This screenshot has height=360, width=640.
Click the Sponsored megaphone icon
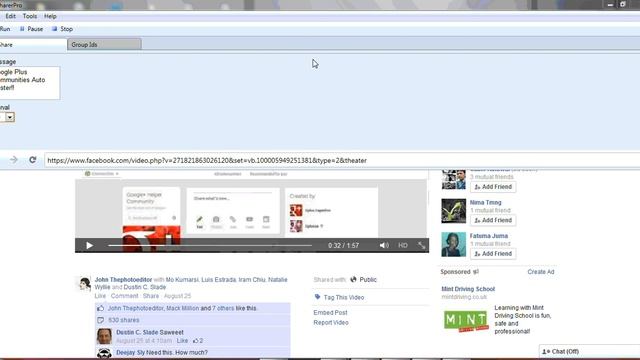pos(476,272)
